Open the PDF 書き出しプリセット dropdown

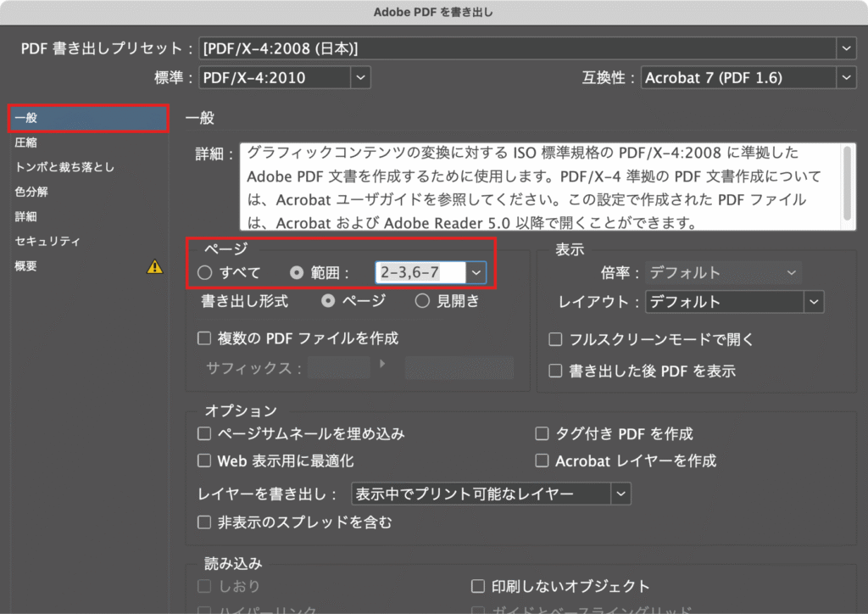527,48
